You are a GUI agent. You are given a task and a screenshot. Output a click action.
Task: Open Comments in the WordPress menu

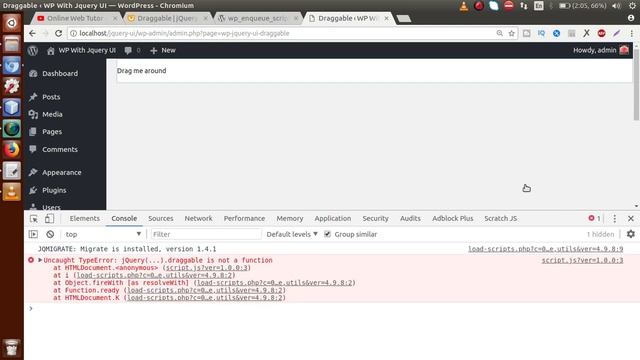point(60,150)
